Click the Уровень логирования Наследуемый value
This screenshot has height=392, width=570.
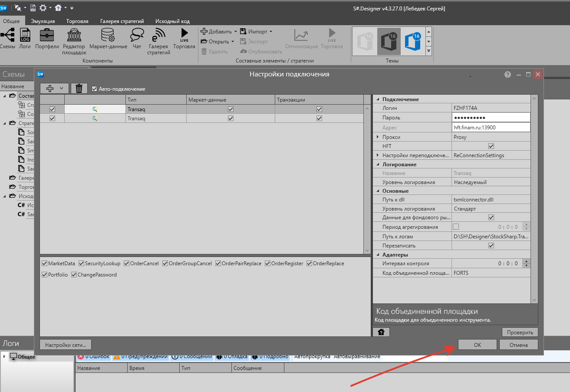click(491, 182)
